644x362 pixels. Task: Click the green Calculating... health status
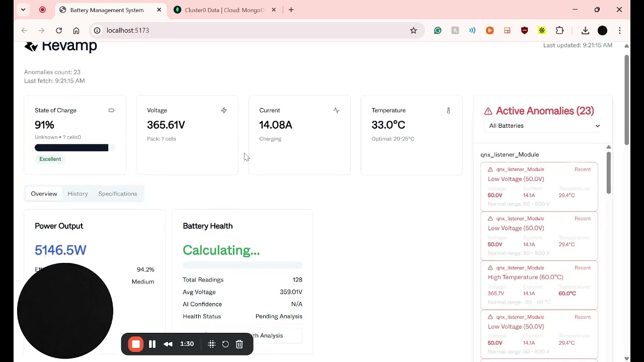(221, 250)
